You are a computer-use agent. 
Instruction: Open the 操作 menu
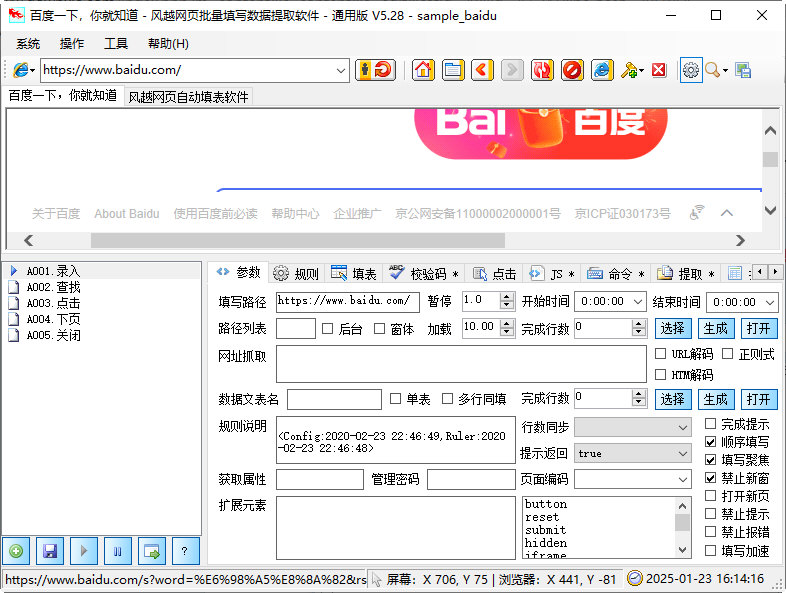(72, 44)
